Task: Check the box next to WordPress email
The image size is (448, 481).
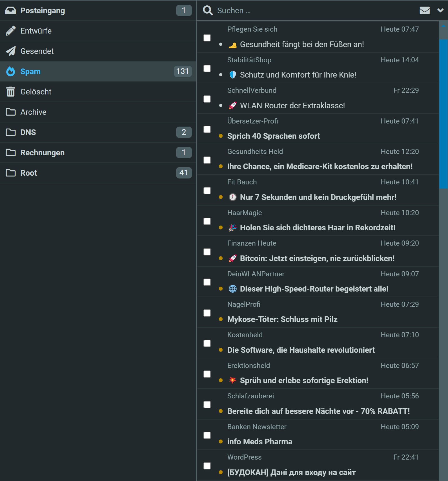Action: [207, 465]
